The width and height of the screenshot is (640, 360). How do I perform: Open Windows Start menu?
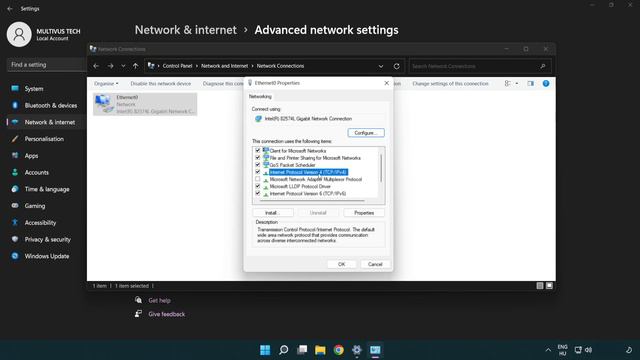[265, 350]
